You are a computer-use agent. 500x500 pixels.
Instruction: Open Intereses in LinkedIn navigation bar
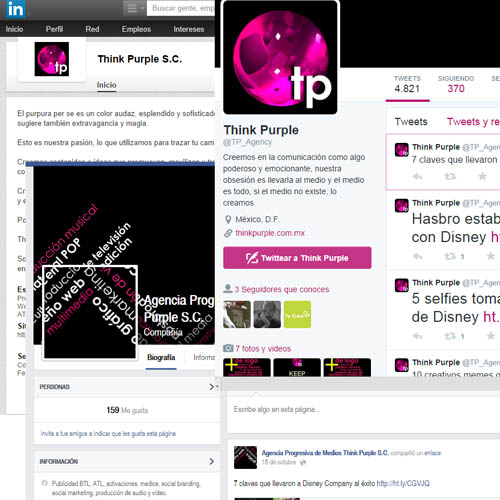click(189, 29)
